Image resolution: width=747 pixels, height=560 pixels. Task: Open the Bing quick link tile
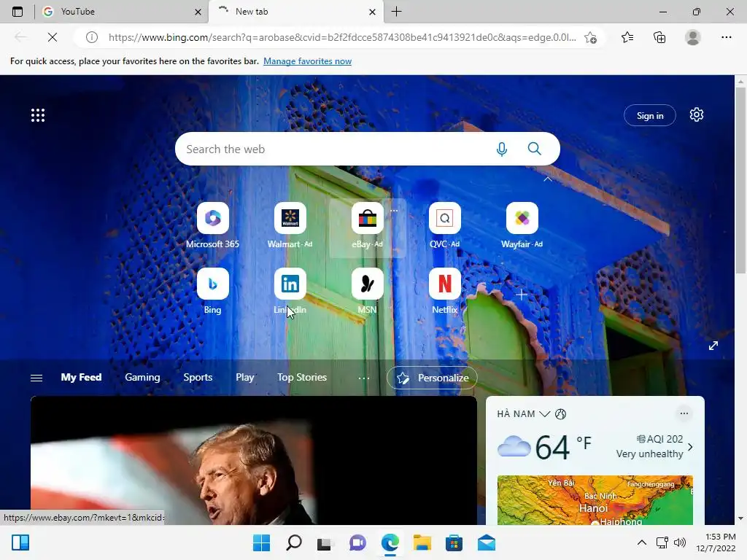click(212, 291)
